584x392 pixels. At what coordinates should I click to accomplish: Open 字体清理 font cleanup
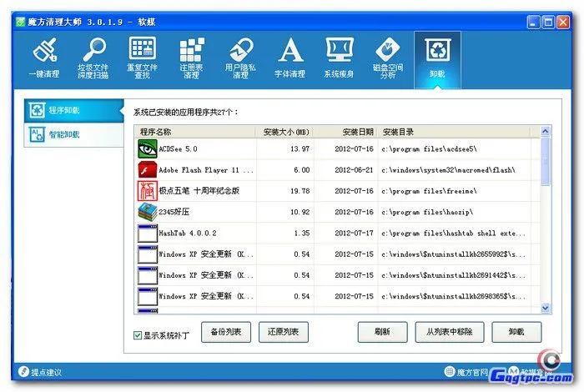pos(289,58)
